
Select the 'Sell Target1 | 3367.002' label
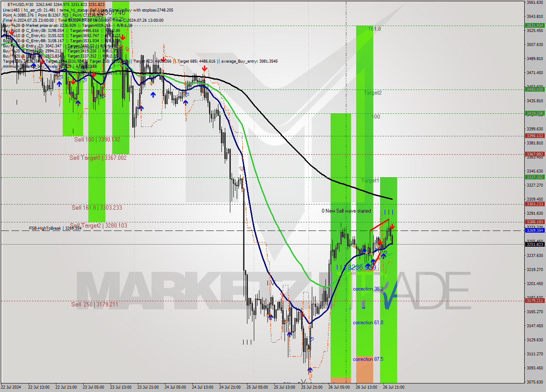pyautogui.click(x=98, y=158)
